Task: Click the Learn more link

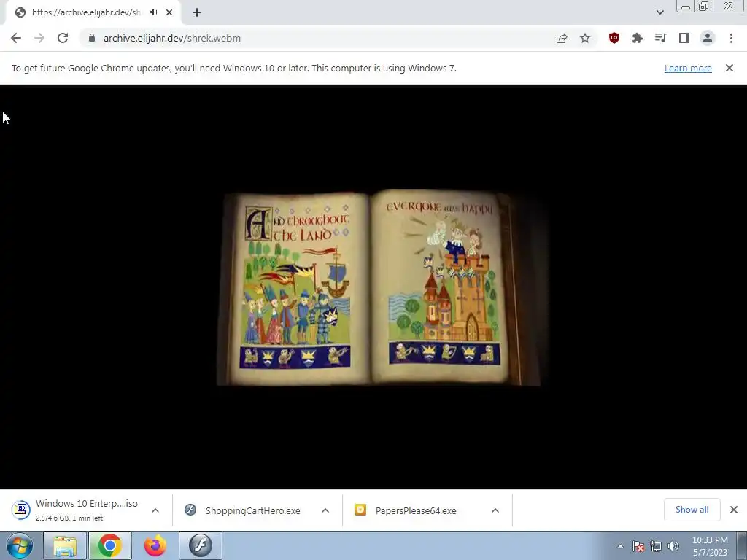Action: click(x=688, y=68)
